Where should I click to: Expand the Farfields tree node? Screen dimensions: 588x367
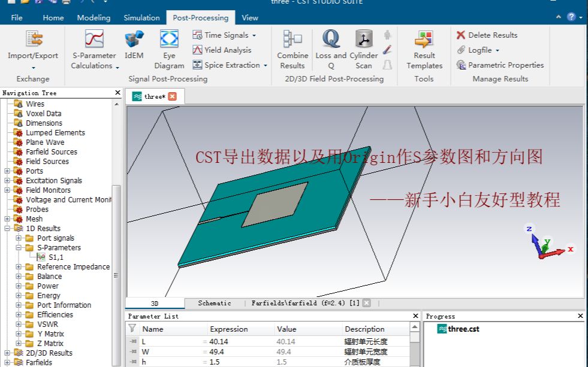click(x=7, y=362)
